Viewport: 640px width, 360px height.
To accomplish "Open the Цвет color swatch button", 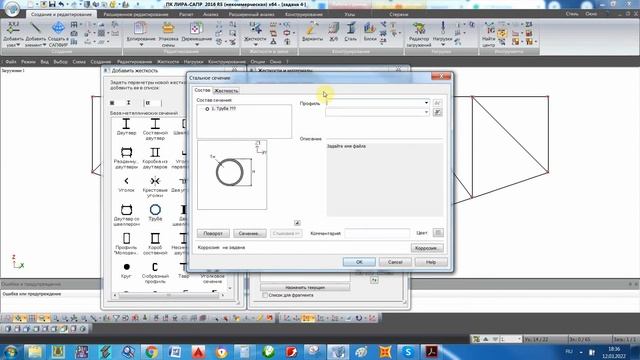I will 438,233.
